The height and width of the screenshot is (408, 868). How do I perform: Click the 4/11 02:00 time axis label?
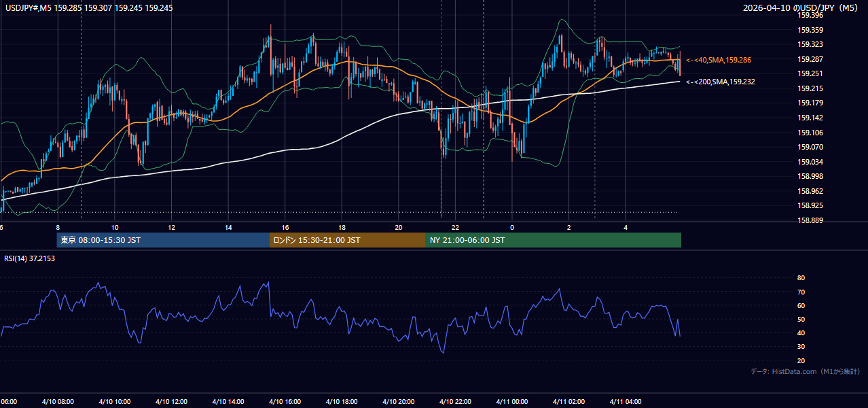(x=569, y=402)
